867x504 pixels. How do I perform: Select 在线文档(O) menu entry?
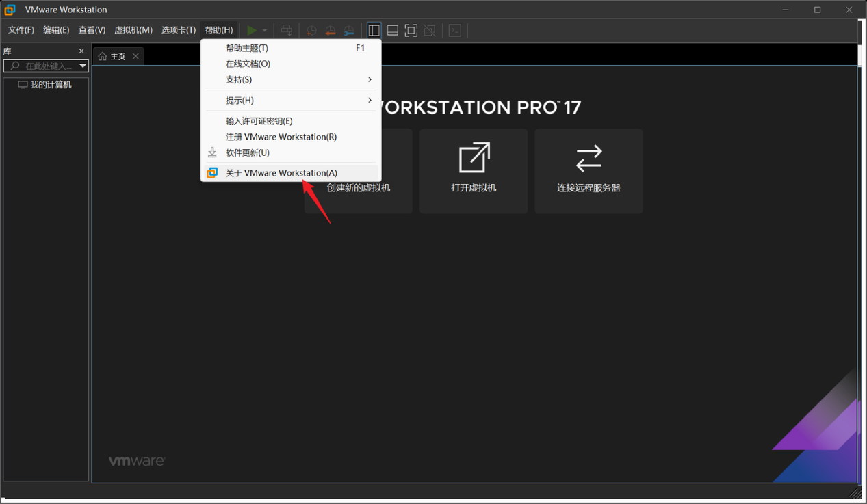[291, 64]
